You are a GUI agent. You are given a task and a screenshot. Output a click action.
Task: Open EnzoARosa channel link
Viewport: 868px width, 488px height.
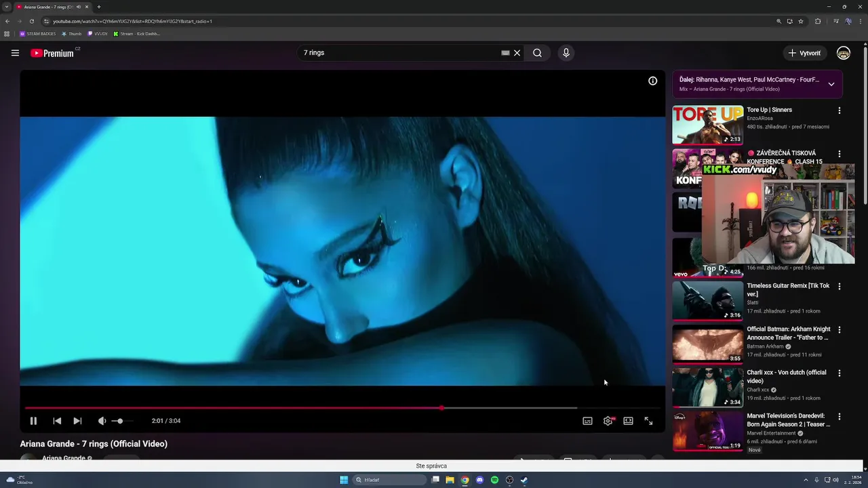[759, 119]
